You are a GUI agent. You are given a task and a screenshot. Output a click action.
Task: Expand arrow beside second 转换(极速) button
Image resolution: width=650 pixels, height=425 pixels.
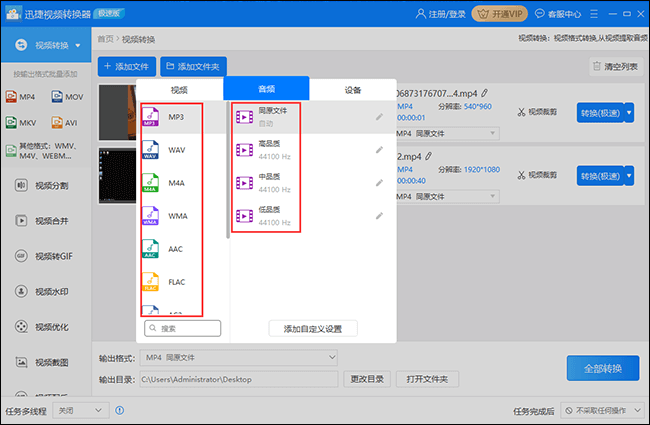pos(629,176)
